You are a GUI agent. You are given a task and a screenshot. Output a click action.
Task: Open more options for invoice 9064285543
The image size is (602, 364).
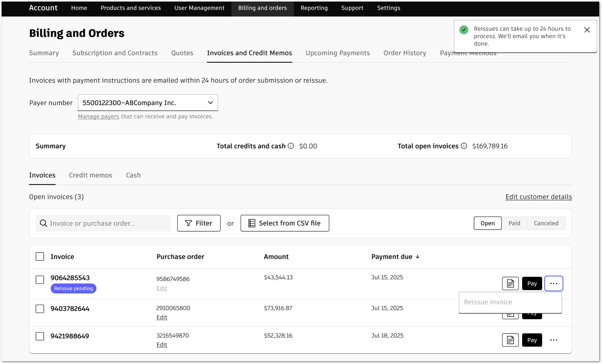pos(553,283)
